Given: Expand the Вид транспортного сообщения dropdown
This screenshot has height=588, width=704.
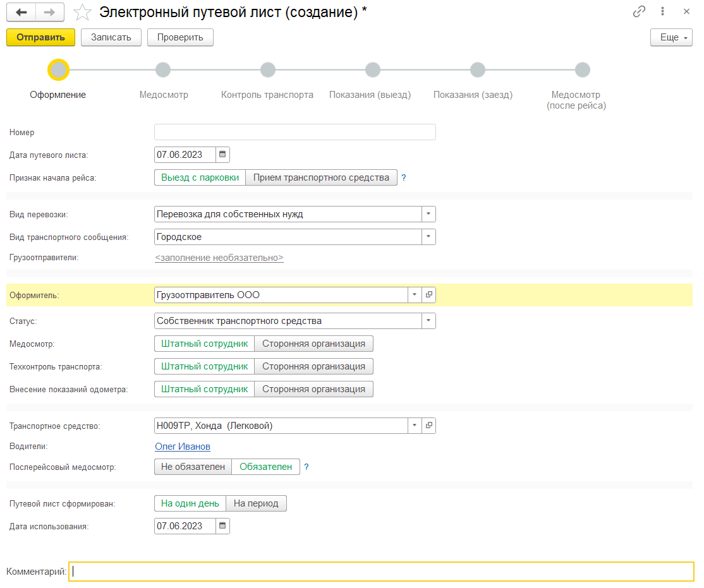Looking at the screenshot, I should [428, 237].
